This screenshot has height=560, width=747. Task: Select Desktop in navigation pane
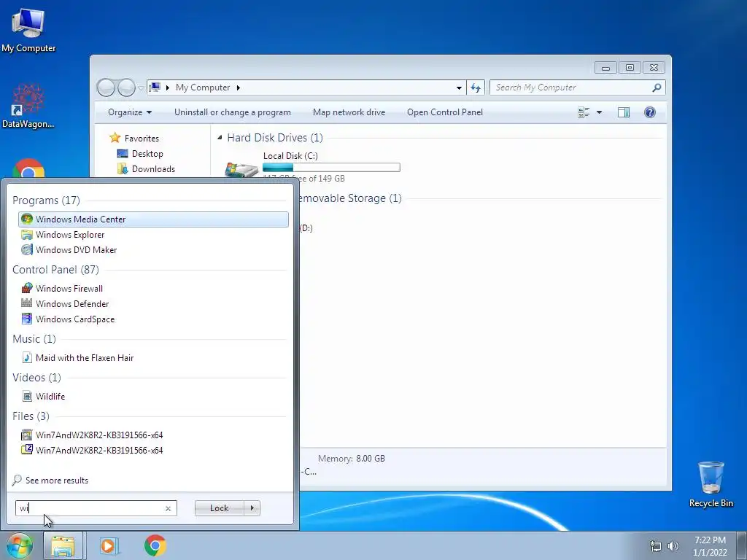point(147,154)
